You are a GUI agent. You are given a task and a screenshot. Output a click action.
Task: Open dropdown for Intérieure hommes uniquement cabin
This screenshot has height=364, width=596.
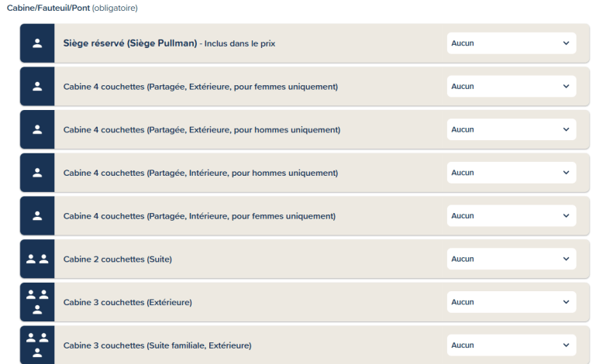512,173
